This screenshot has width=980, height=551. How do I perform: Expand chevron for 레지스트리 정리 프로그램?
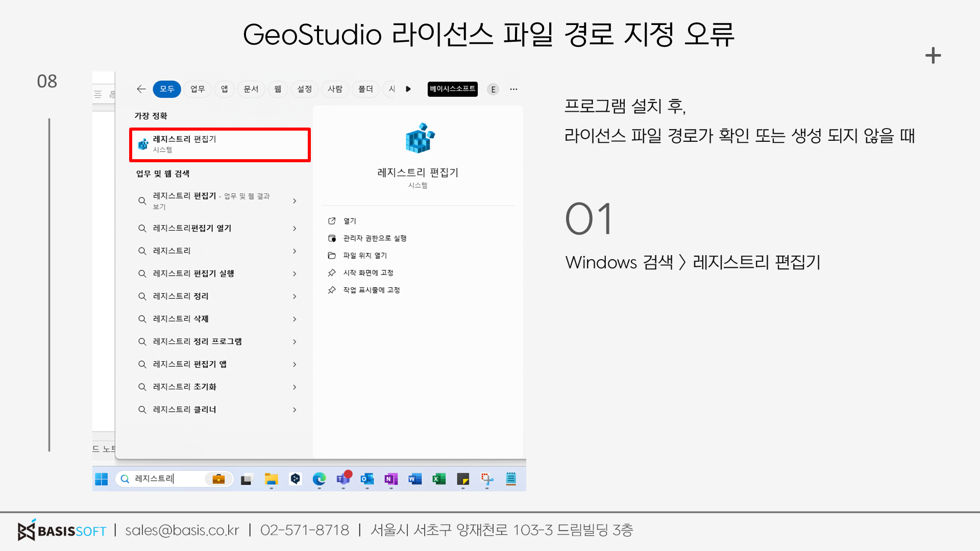pos(295,342)
